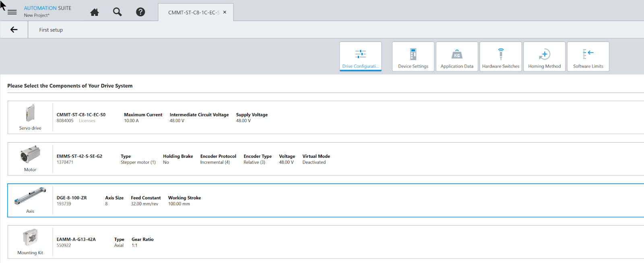Viewport: 644px width, 263px height.
Task: Click the Gear Ratio 1:1 value
Action: coord(134,245)
